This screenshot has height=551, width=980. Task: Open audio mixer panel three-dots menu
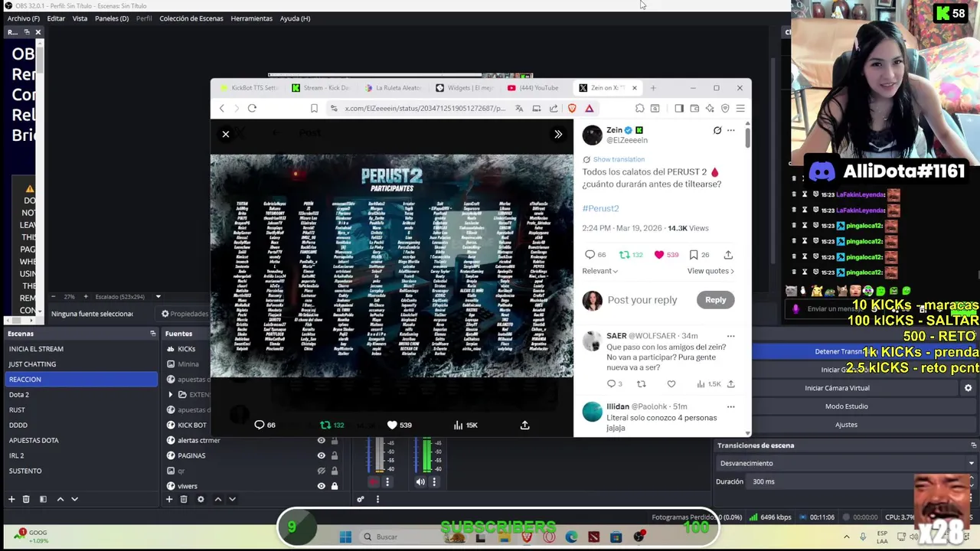377,500
